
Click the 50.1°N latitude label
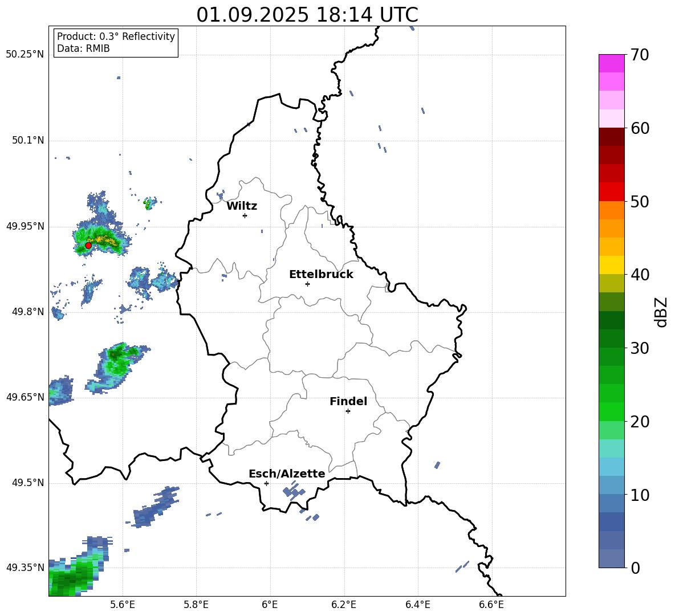click(x=28, y=141)
